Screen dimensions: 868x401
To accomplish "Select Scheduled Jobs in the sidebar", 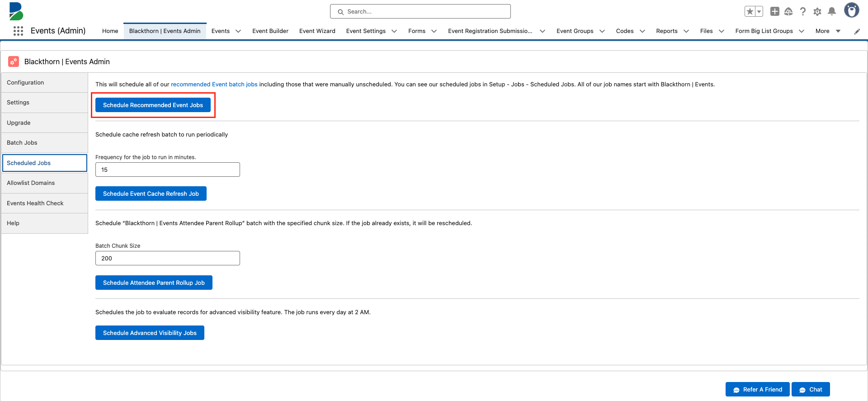I will tap(45, 163).
